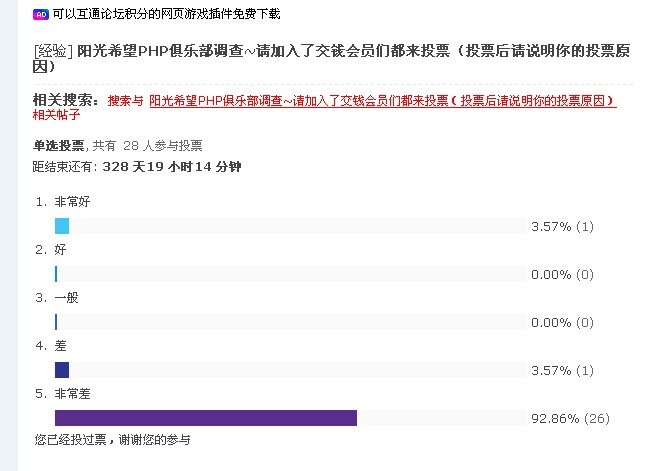Click the light blue bar for 非常好
Image resolution: width=662 pixels, height=471 pixels.
click(62, 226)
